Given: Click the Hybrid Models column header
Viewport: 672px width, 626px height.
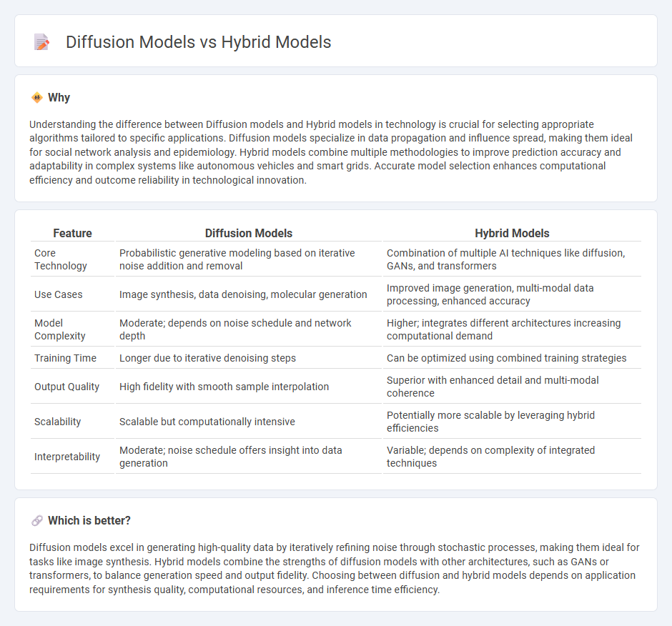Looking at the screenshot, I should click(x=512, y=233).
